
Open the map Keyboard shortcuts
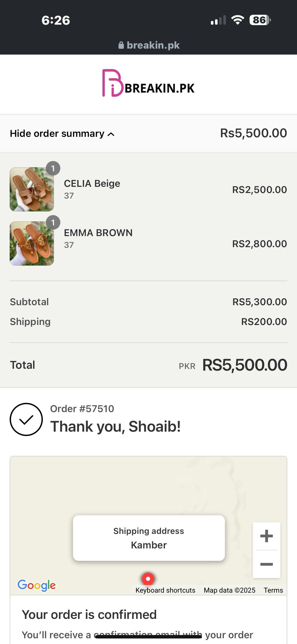[165, 590]
